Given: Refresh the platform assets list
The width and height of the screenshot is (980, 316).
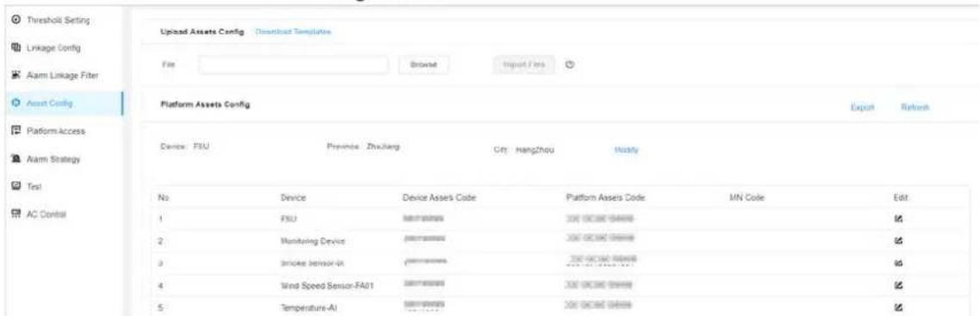Looking at the screenshot, I should [915, 108].
